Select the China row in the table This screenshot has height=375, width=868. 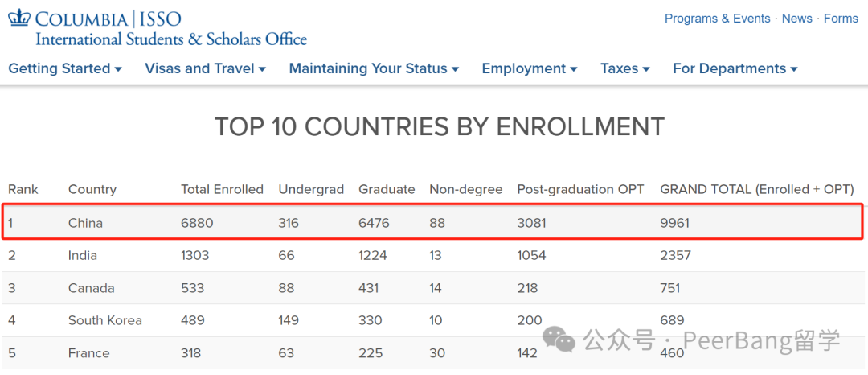coord(433,223)
